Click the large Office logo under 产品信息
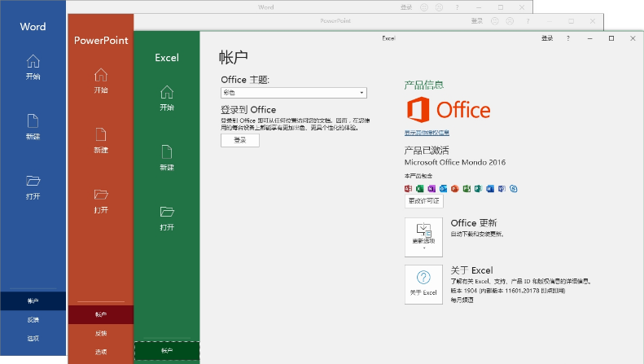The width and height of the screenshot is (644, 364). tap(449, 110)
